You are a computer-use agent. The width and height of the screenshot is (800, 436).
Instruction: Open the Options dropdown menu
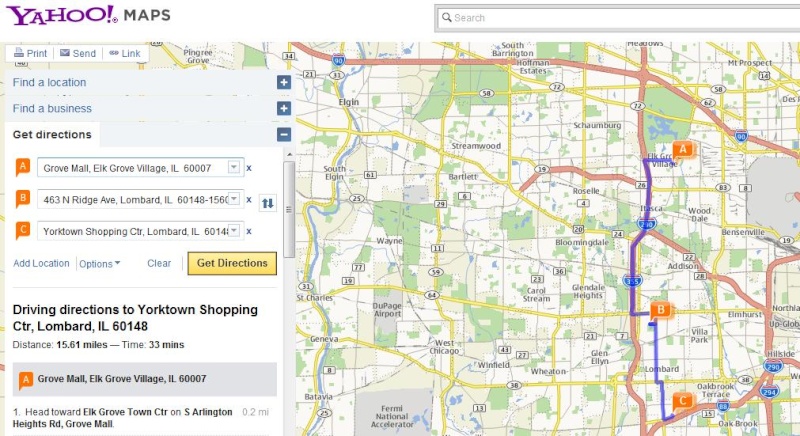click(x=100, y=264)
